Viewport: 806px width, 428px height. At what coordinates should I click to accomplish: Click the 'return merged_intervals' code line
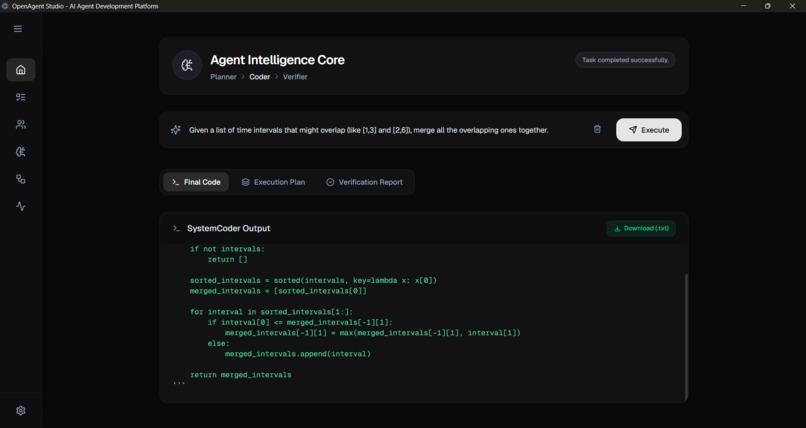point(241,375)
